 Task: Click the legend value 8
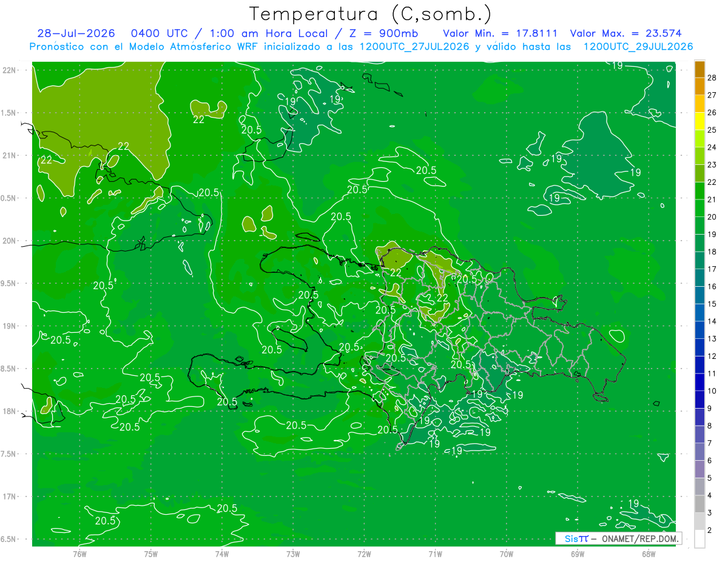(x=710, y=426)
